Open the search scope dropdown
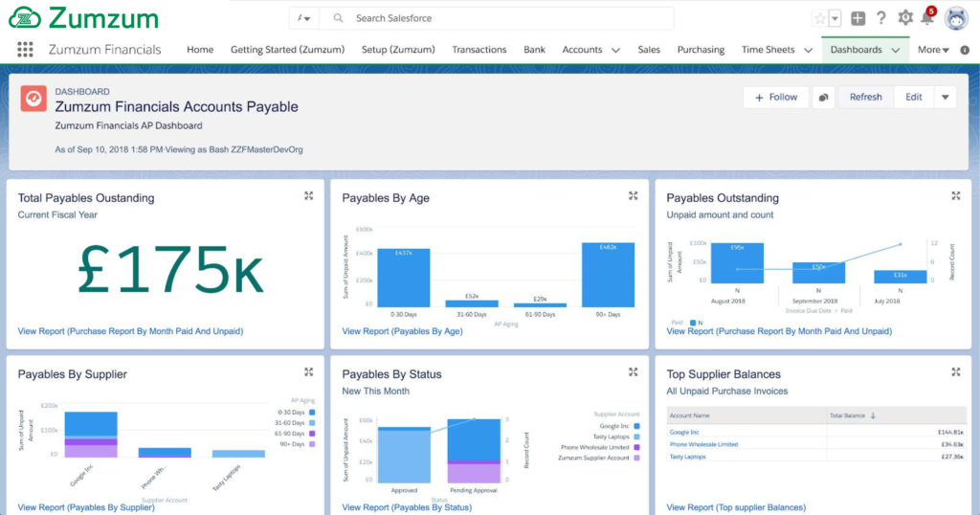This screenshot has height=515, width=980. coord(303,18)
